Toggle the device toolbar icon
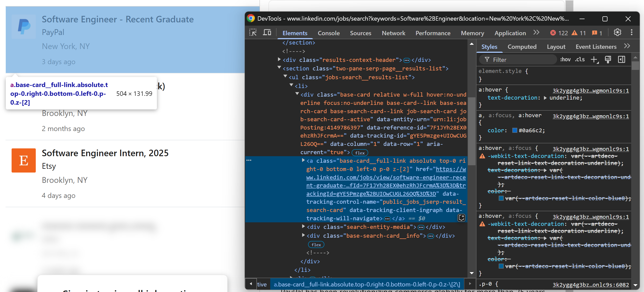Viewport: 644px width, 292px height. click(267, 33)
